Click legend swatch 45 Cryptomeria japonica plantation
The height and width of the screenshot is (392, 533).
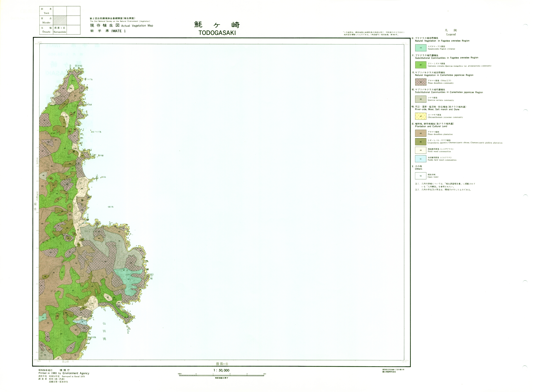[421, 142]
